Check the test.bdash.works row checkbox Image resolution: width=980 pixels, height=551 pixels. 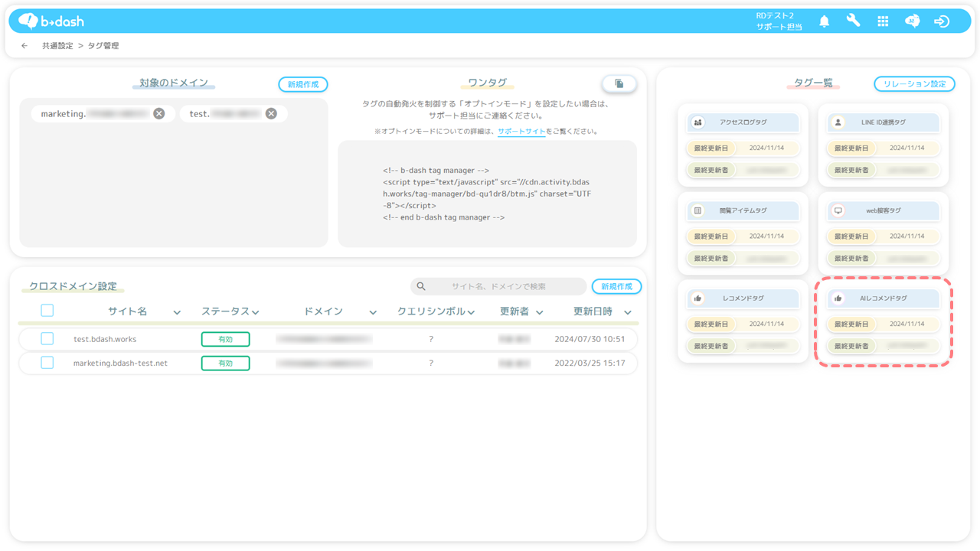point(47,339)
